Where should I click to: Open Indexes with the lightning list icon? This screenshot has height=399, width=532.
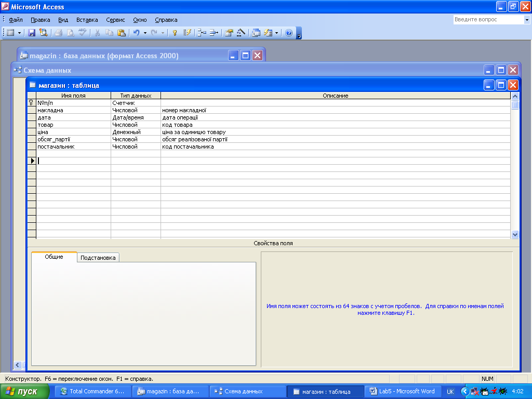pyautogui.click(x=187, y=33)
